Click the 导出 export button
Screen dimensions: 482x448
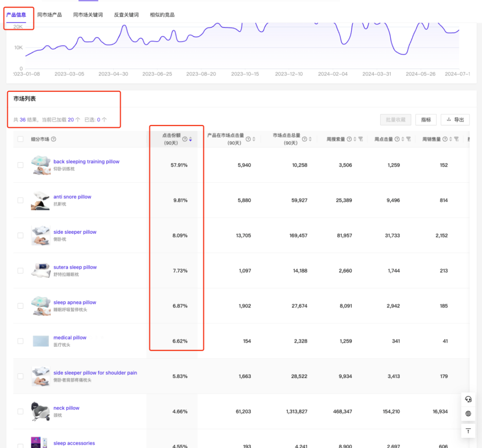click(x=455, y=120)
